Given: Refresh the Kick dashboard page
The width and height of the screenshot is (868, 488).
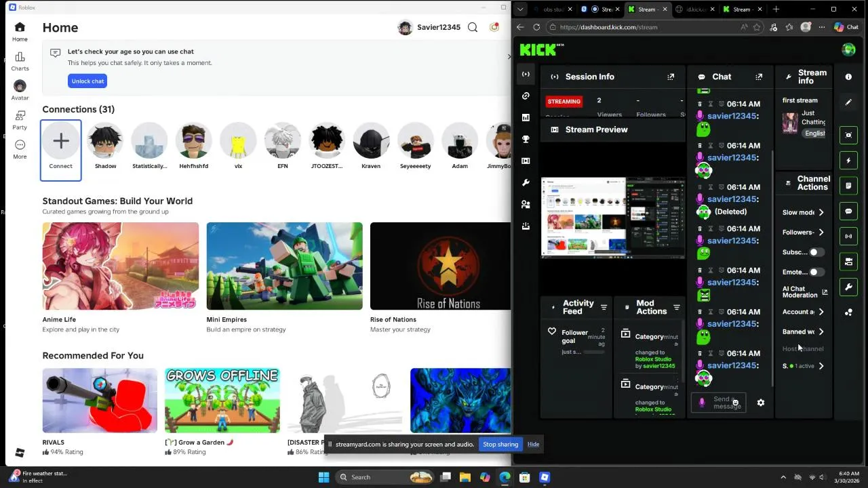Looking at the screenshot, I should (x=536, y=27).
